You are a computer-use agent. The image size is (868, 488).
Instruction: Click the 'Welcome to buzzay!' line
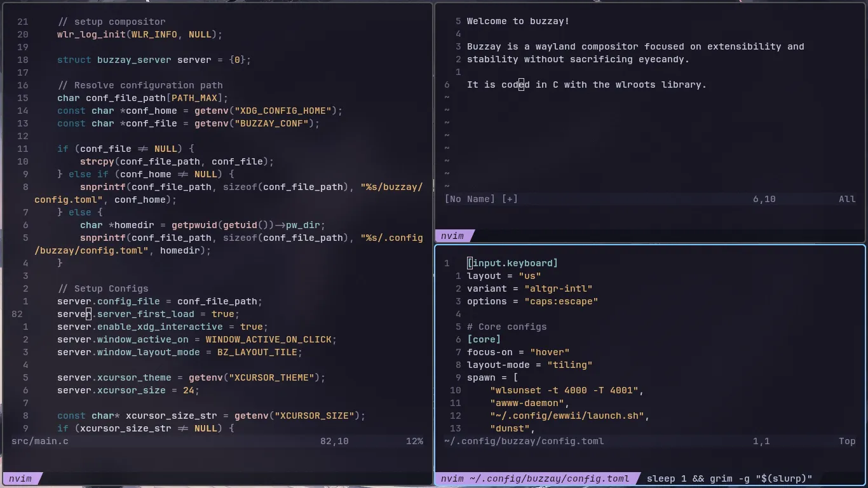click(x=518, y=22)
